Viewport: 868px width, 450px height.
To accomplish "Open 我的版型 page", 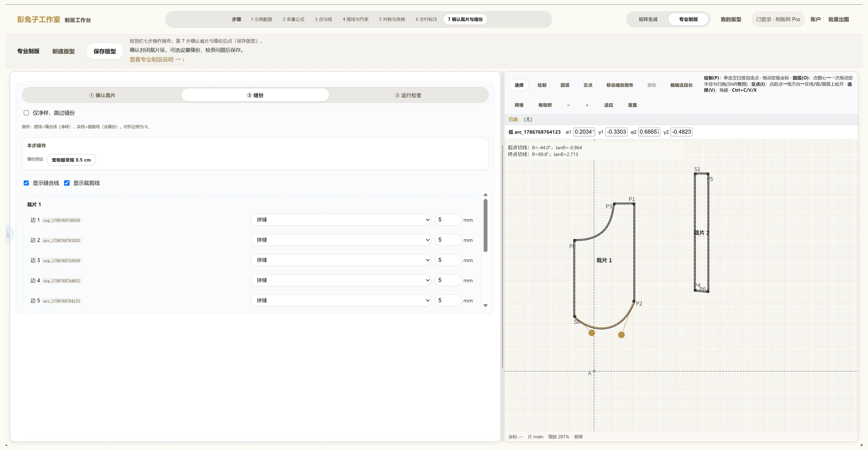I will click(731, 19).
